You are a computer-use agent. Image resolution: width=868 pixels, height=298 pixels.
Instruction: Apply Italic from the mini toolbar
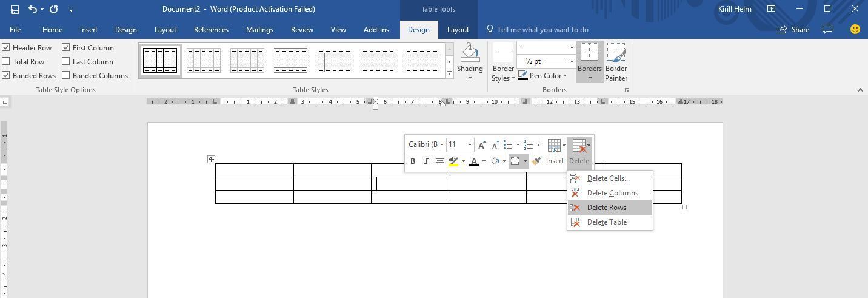click(426, 161)
